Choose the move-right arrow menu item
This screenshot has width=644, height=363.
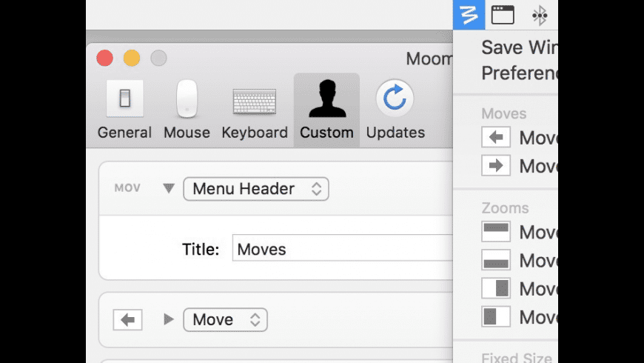click(520, 166)
